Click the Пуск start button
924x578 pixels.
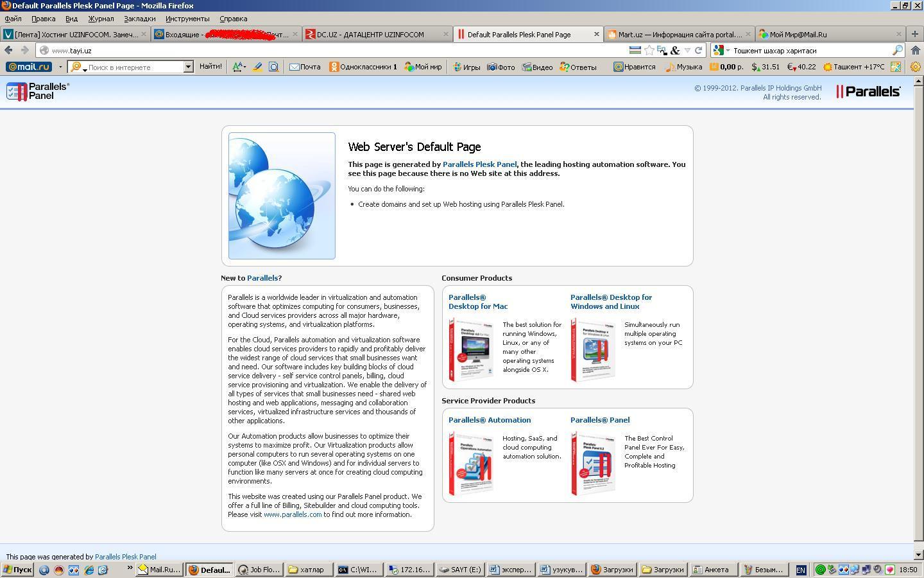(x=17, y=570)
